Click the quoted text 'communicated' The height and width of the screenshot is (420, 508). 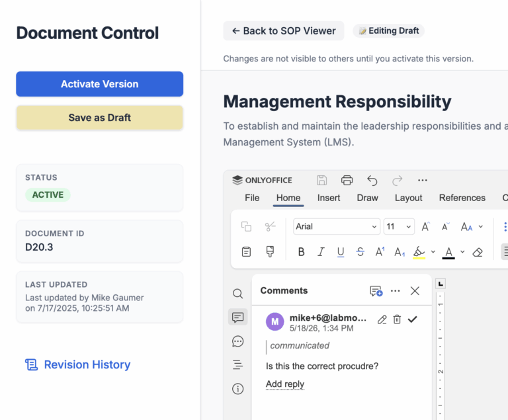pyautogui.click(x=300, y=345)
